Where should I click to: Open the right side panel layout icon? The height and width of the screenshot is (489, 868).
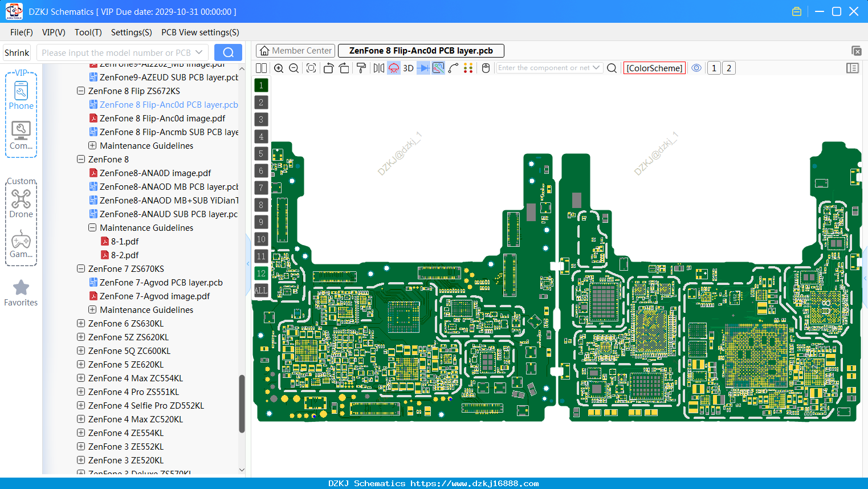(x=853, y=68)
